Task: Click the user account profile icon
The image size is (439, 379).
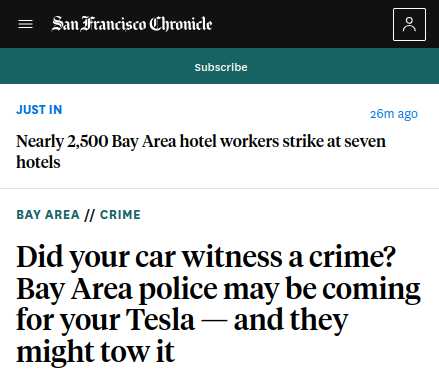Action: tap(409, 24)
